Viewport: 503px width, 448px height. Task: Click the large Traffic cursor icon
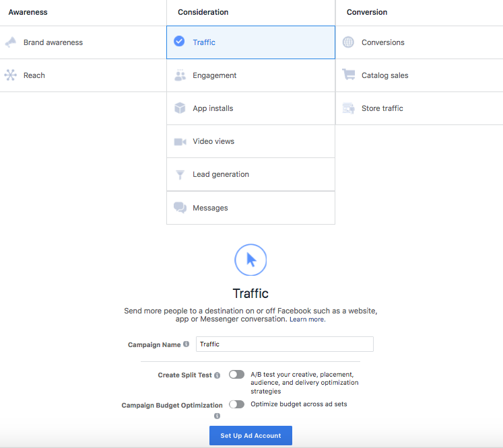250,260
